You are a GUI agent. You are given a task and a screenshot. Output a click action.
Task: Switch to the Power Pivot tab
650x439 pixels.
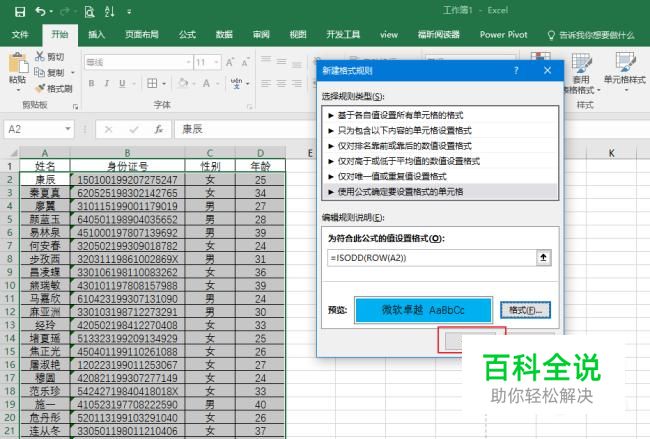[x=503, y=35]
